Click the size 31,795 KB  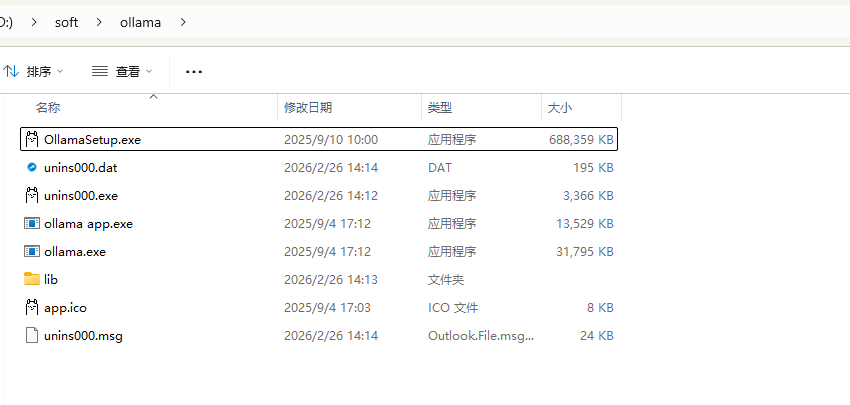(x=585, y=252)
